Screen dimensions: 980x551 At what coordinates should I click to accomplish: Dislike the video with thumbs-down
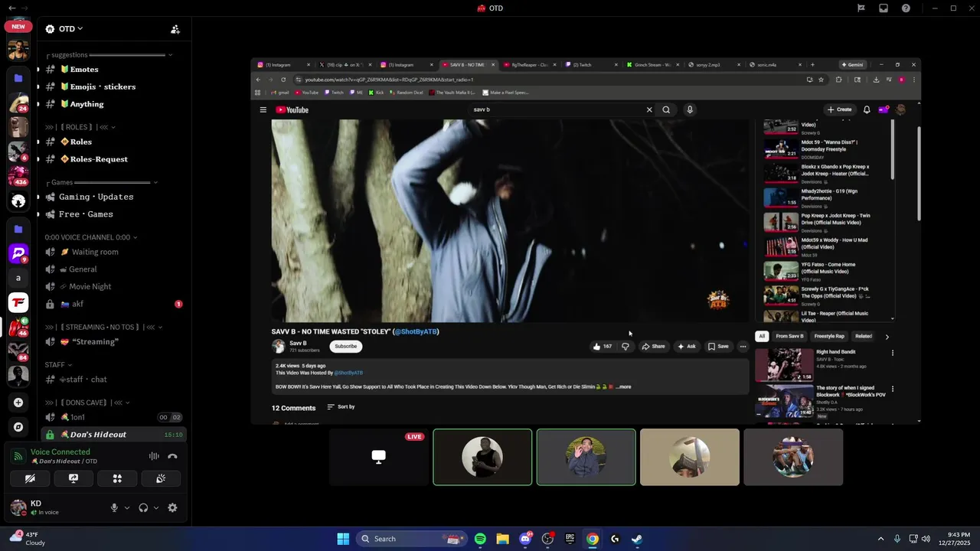pyautogui.click(x=626, y=347)
